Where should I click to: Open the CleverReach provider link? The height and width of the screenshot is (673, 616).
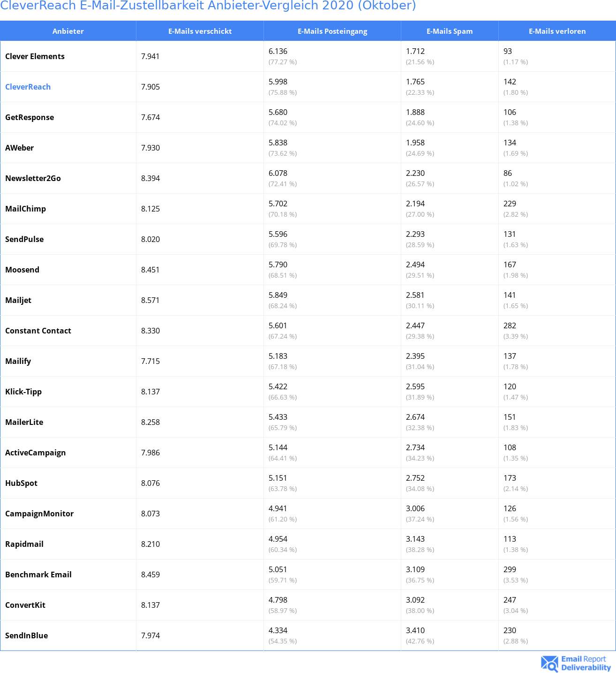pyautogui.click(x=28, y=87)
